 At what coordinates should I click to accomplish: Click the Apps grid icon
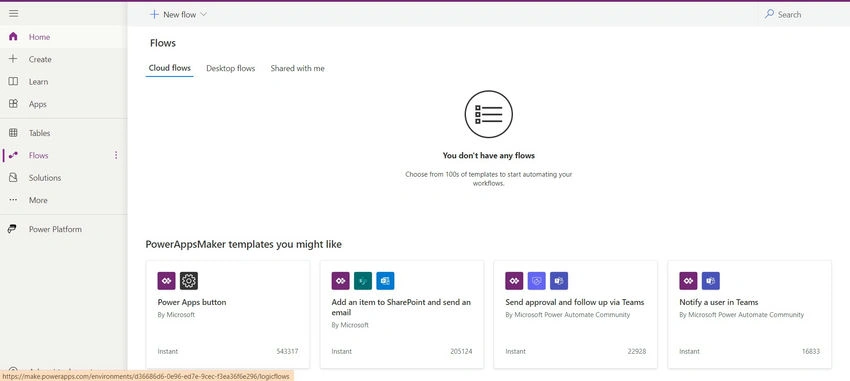tap(14, 104)
